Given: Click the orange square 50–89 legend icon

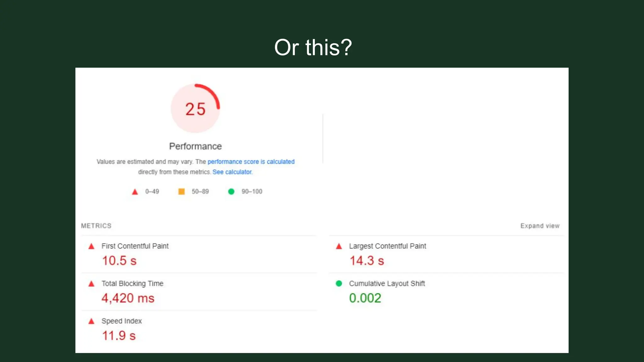Looking at the screenshot, I should point(181,191).
